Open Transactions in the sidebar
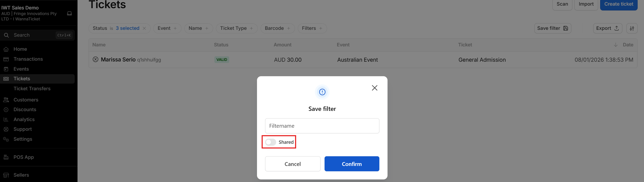The image size is (644, 182). point(28,59)
